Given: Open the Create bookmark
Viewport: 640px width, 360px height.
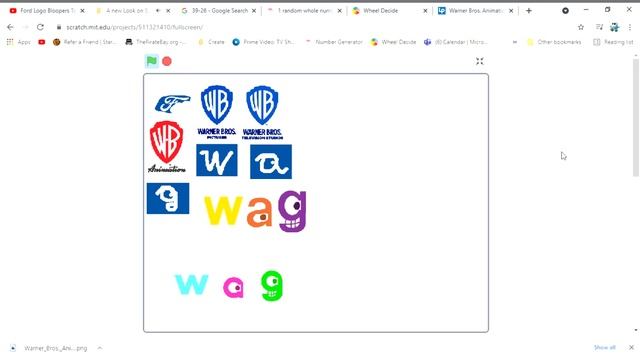Looking at the screenshot, I should pyautogui.click(x=211, y=42).
